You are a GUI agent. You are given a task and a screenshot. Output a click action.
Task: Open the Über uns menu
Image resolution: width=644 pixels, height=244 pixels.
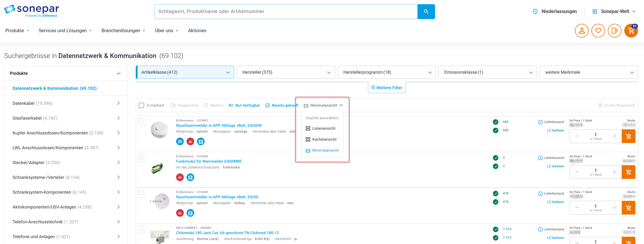[166, 31]
